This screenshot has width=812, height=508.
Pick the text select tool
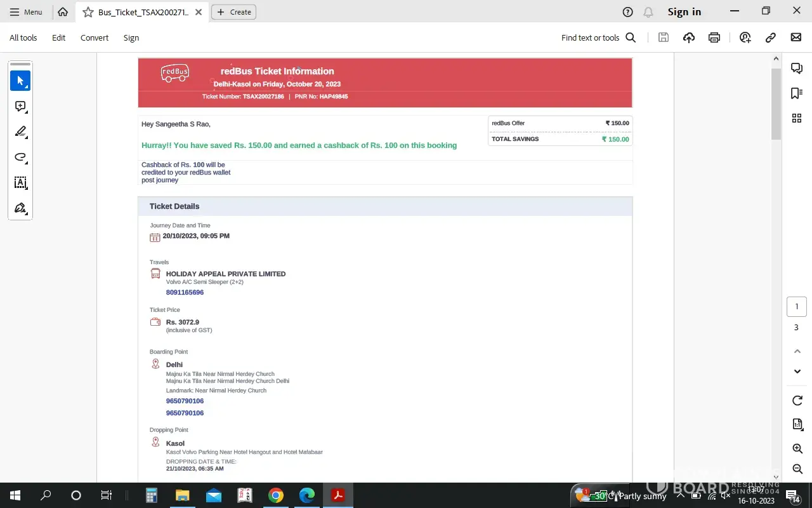point(20,183)
